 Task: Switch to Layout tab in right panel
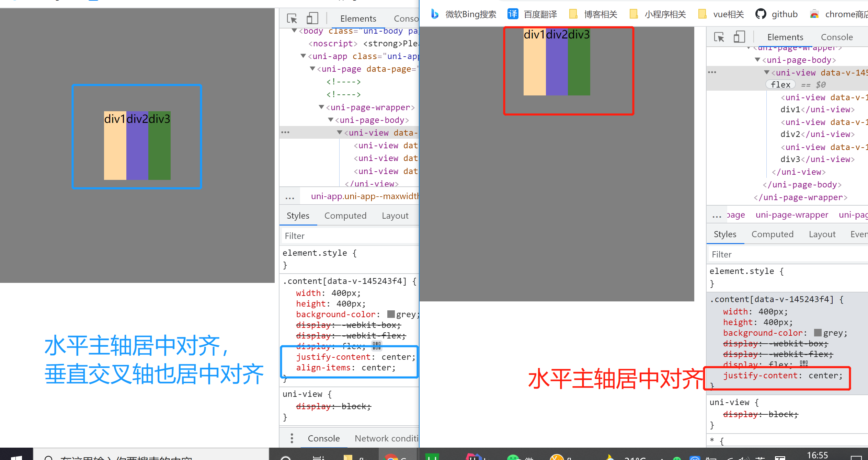(x=822, y=234)
